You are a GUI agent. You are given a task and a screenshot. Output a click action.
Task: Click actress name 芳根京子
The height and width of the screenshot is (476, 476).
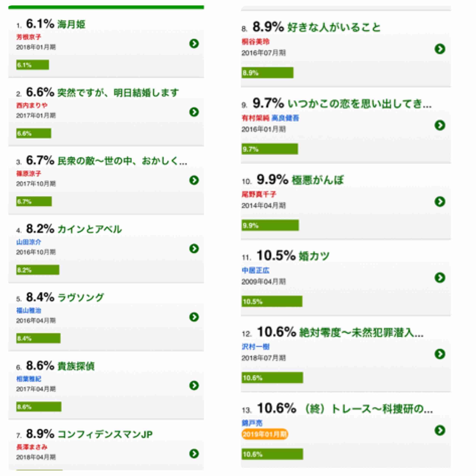(29, 37)
